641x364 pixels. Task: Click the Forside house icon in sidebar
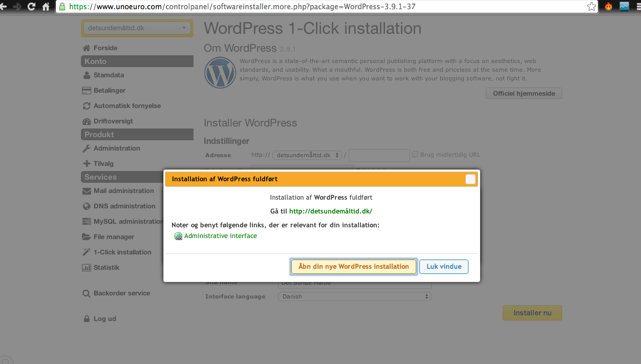[x=87, y=48]
